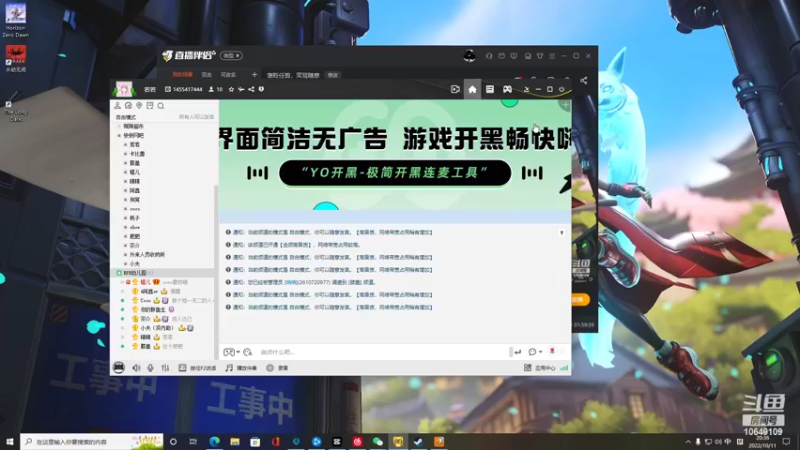Click the enter send-arrow icon
The image size is (800, 450).
[x=517, y=352]
